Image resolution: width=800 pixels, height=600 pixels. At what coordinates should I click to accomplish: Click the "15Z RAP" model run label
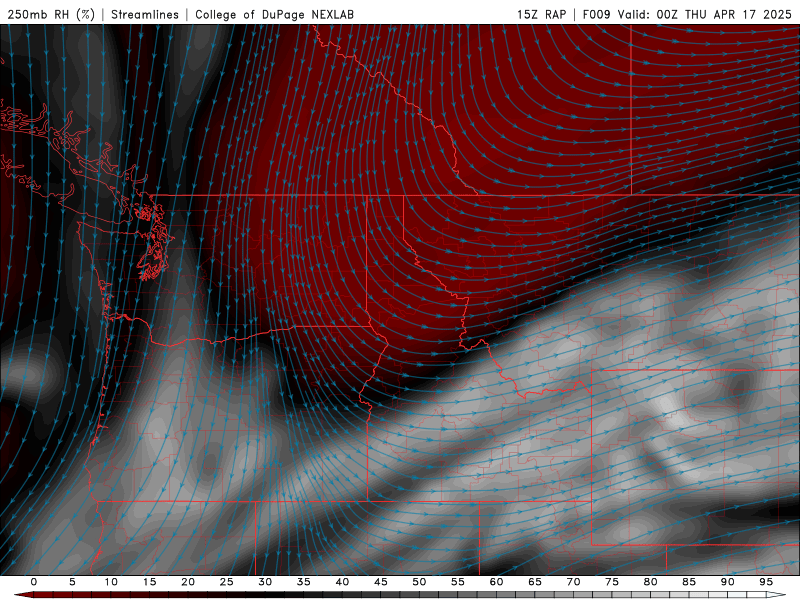point(541,14)
